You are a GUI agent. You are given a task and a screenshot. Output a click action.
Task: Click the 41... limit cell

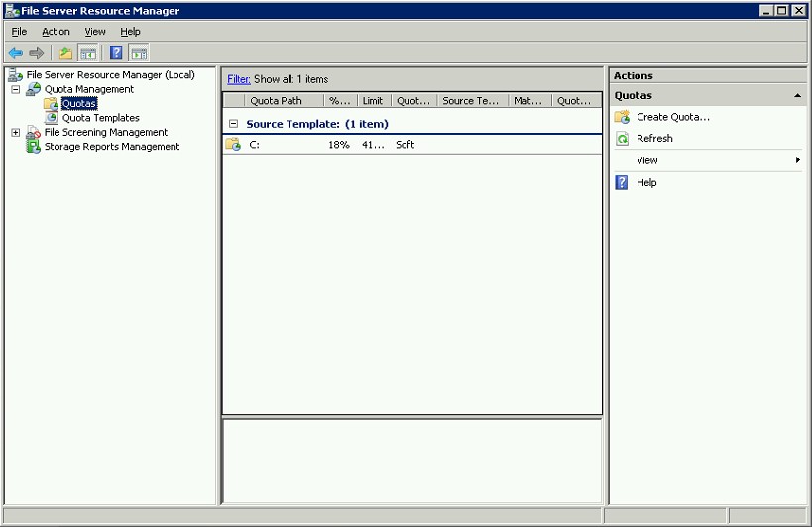pos(373,145)
